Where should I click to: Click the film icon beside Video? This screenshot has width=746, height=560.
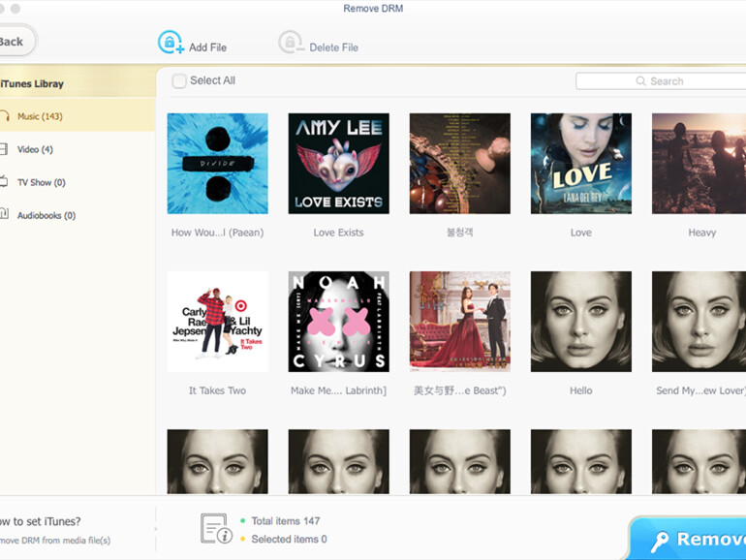pos(4,149)
